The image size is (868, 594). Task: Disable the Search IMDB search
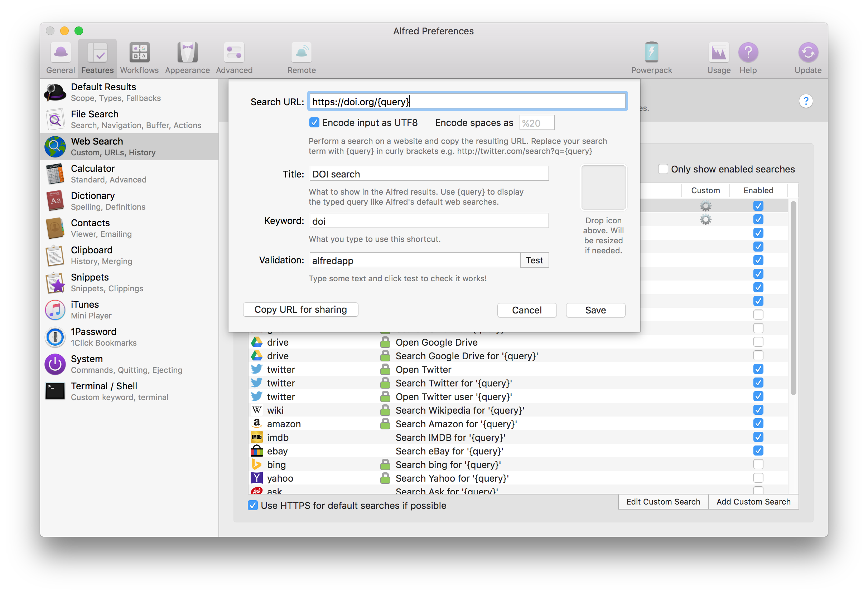coord(758,437)
